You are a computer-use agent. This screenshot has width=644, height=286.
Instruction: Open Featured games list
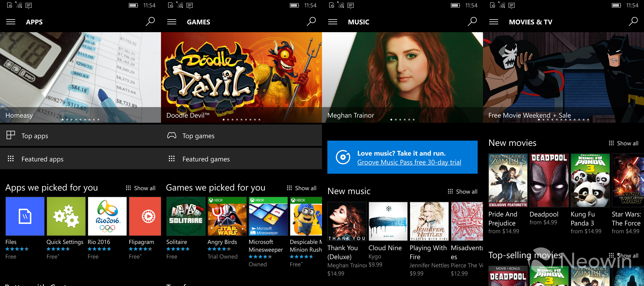241,159
